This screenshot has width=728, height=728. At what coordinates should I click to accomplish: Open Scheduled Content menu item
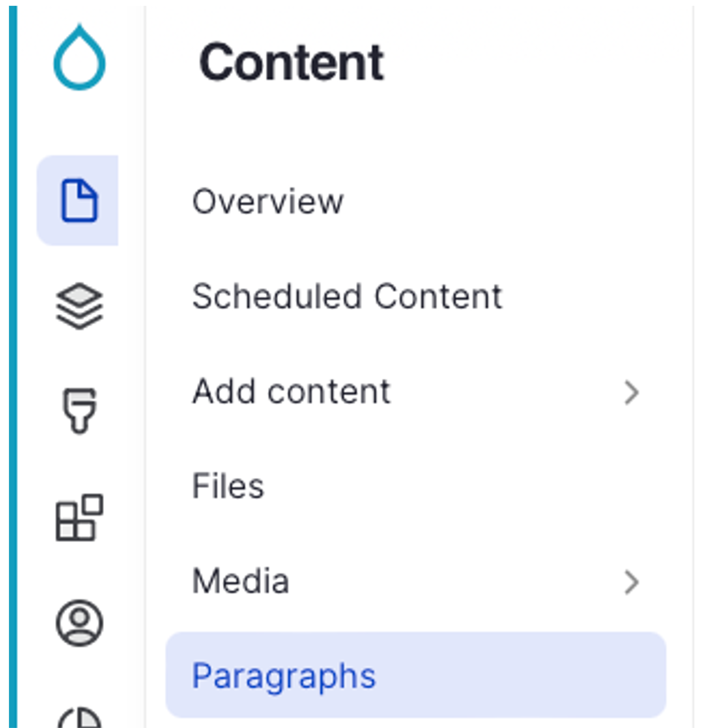click(347, 297)
